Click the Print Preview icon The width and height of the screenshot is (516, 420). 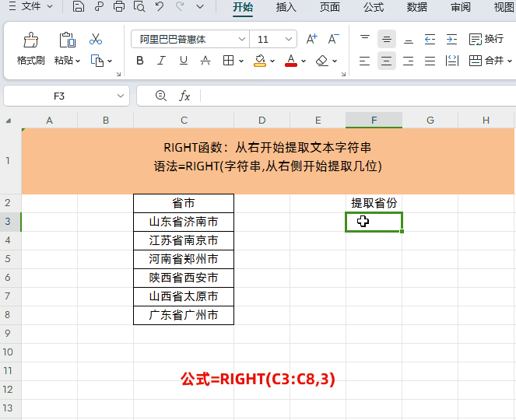pyautogui.click(x=139, y=6)
